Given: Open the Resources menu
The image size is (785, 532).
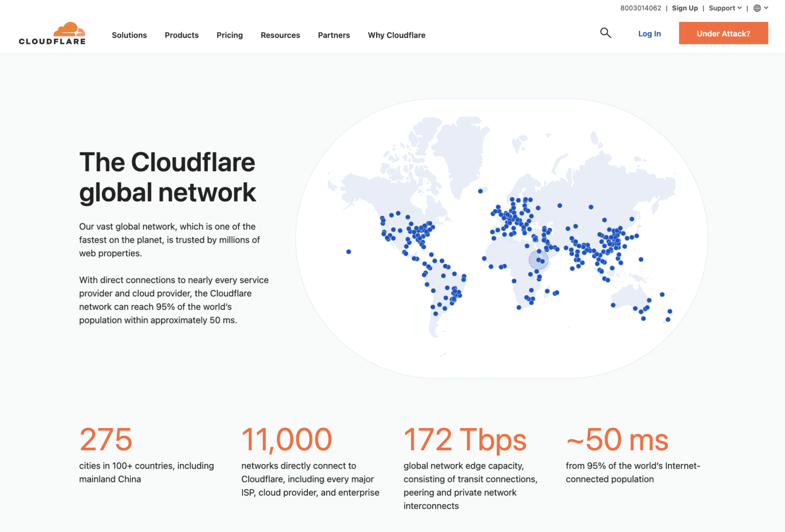Looking at the screenshot, I should (x=280, y=35).
